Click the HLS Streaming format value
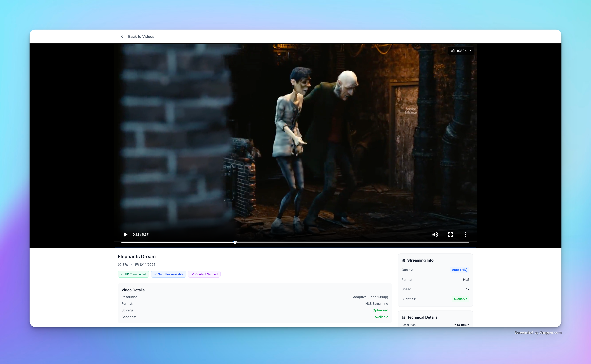 coord(377,304)
